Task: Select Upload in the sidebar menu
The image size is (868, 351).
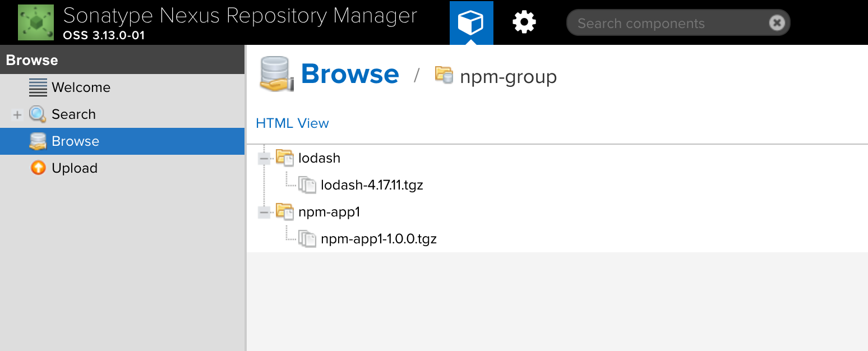Action: [75, 168]
